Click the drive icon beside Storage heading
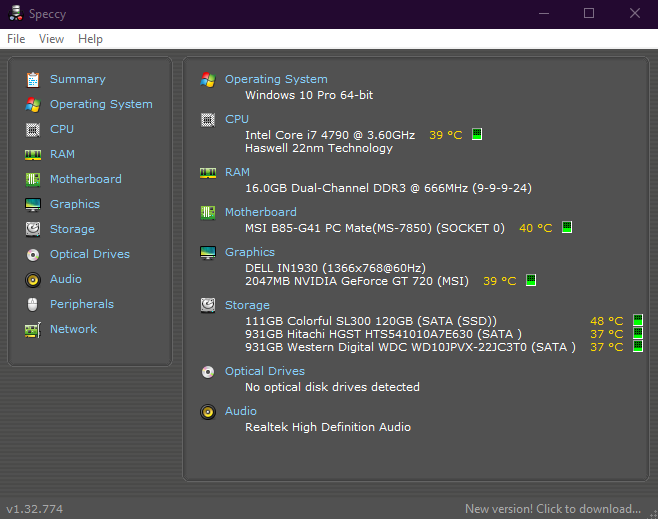The image size is (658, 519). coord(208,305)
